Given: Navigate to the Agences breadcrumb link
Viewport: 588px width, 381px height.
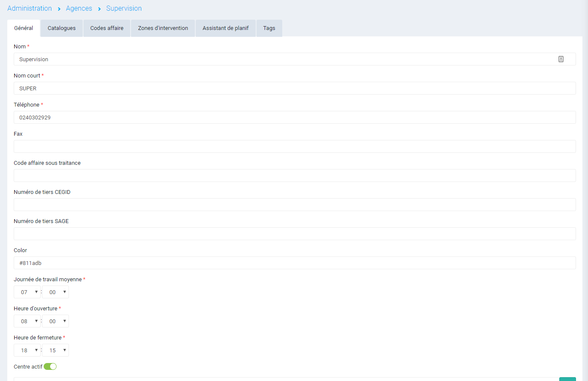Looking at the screenshot, I should (79, 9).
